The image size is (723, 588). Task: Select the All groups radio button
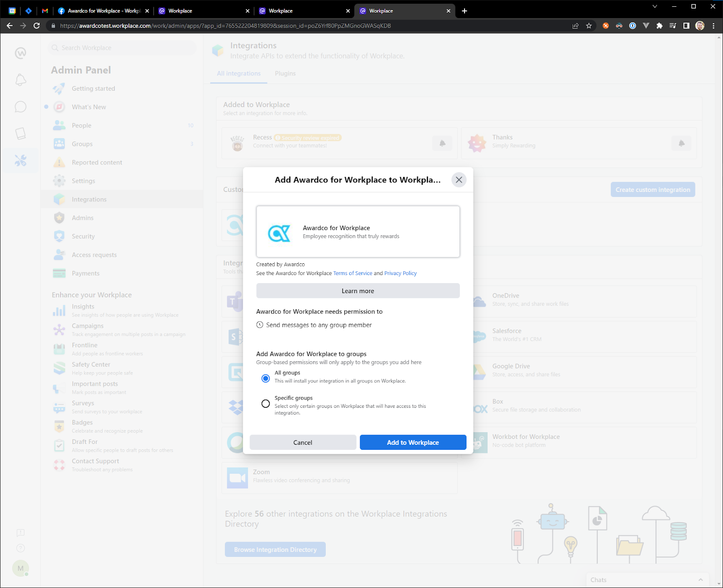click(266, 378)
